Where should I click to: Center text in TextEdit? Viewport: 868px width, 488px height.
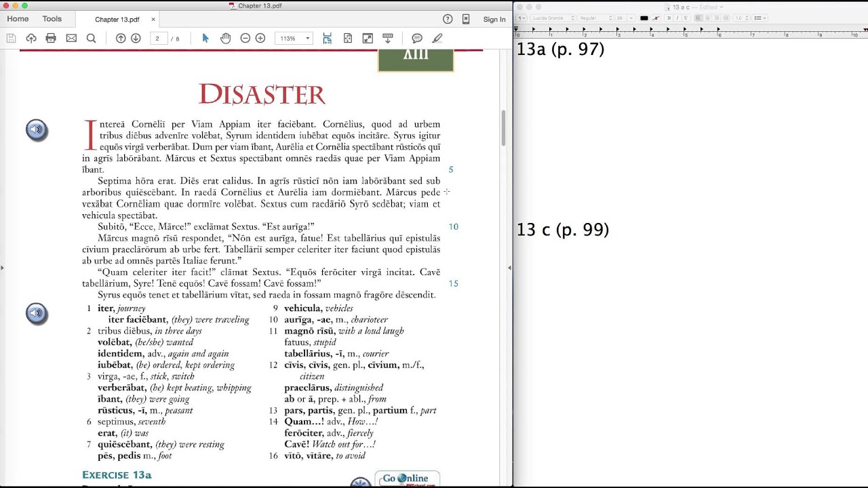pyautogui.click(x=707, y=18)
